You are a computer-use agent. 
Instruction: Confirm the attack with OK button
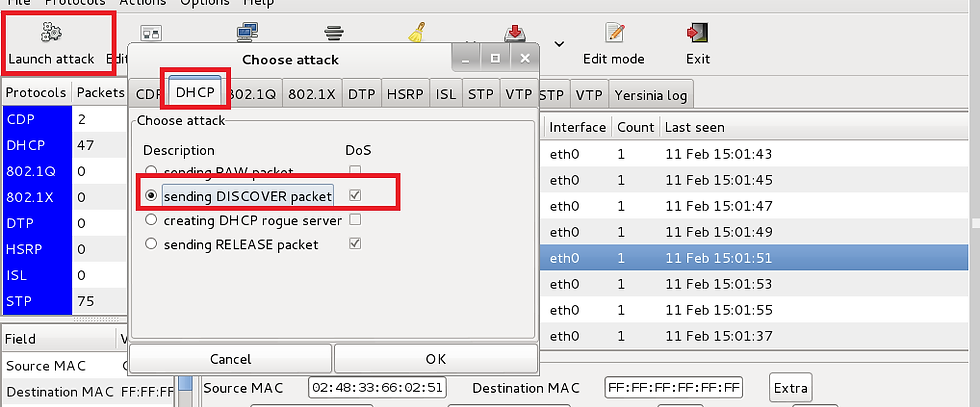coord(436,359)
